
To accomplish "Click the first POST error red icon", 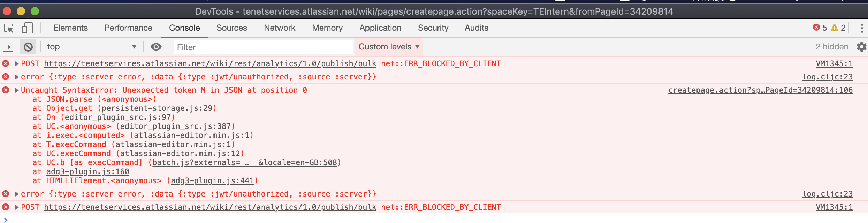I will coord(6,63).
